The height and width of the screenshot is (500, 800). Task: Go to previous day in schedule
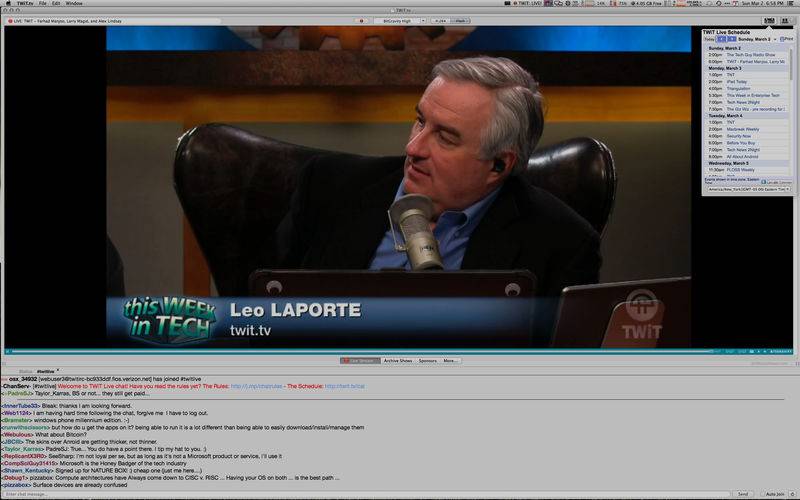click(x=721, y=39)
